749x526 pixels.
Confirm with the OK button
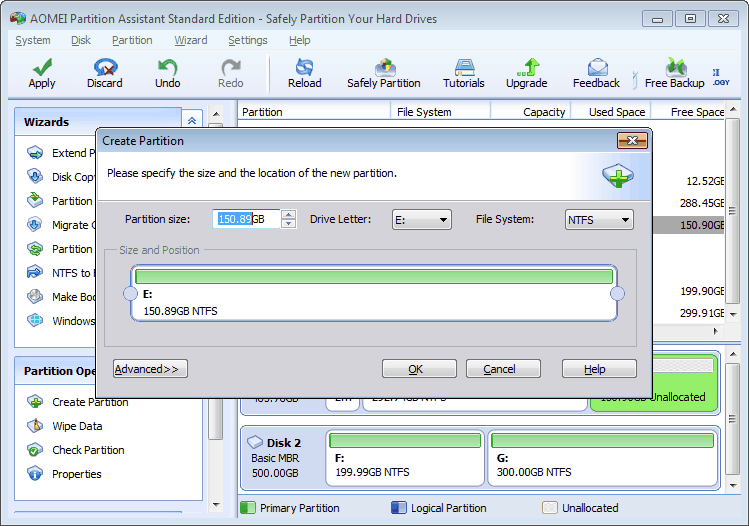(419, 369)
